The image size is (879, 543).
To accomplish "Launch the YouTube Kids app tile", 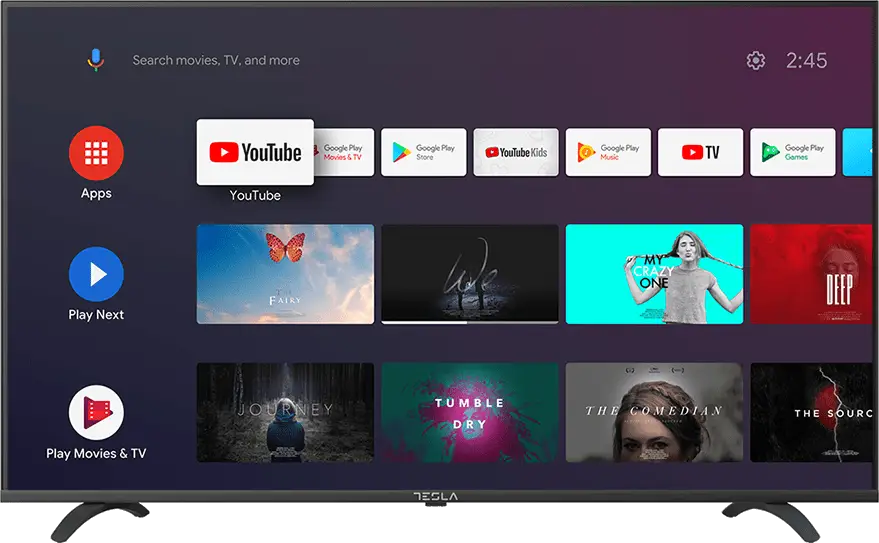I will (x=516, y=152).
